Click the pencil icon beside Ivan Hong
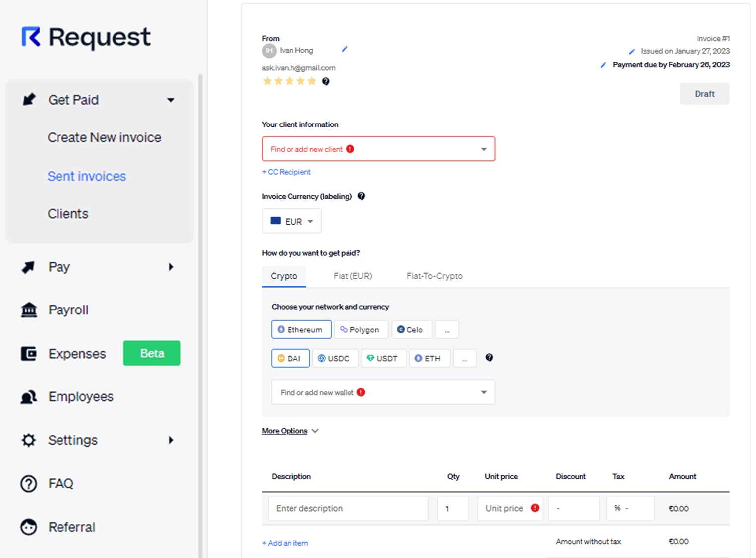 click(x=345, y=49)
